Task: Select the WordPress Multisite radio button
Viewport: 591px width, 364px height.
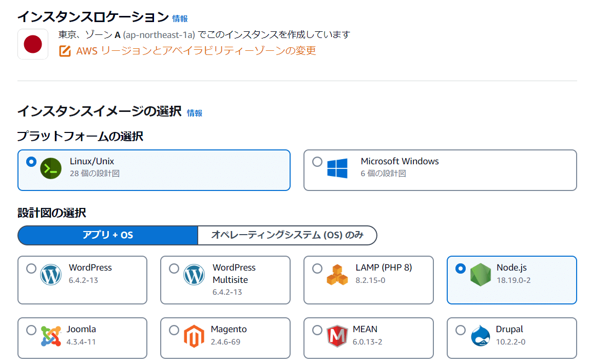Action: point(174,269)
